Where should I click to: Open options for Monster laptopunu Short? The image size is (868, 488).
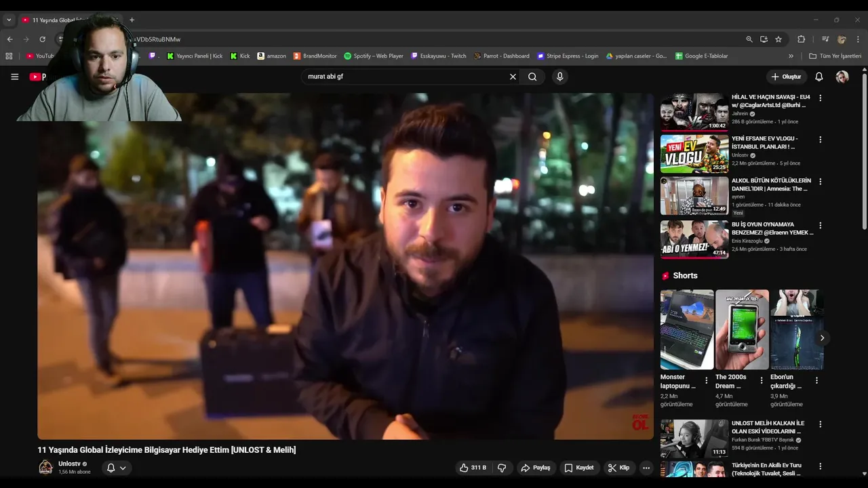(706, 381)
